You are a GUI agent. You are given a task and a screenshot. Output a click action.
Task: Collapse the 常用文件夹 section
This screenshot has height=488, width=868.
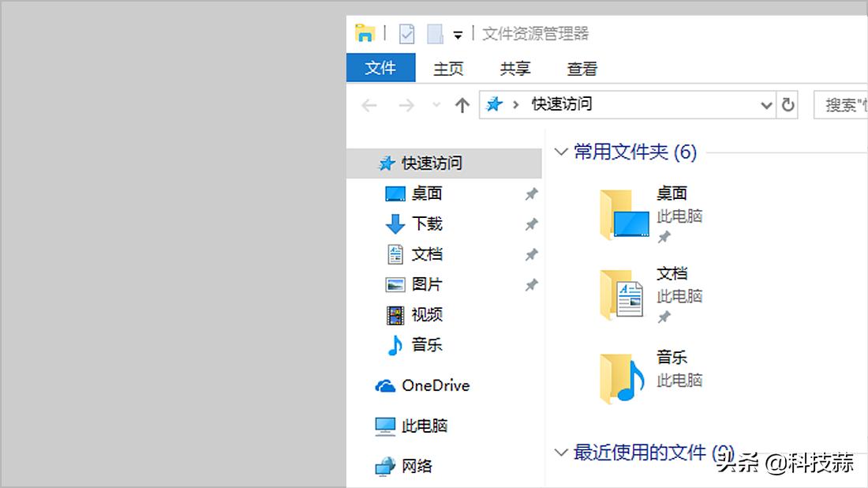coord(560,151)
